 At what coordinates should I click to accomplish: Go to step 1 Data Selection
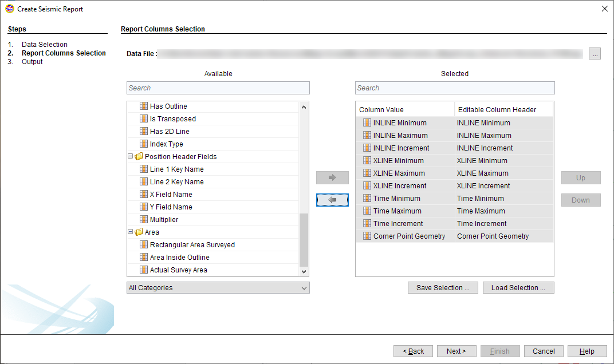click(44, 44)
